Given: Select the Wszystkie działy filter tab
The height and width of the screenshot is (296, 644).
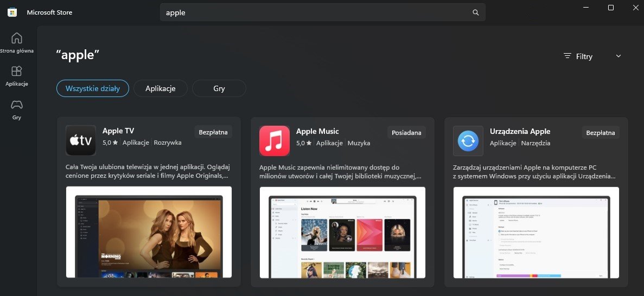Looking at the screenshot, I should [x=93, y=88].
